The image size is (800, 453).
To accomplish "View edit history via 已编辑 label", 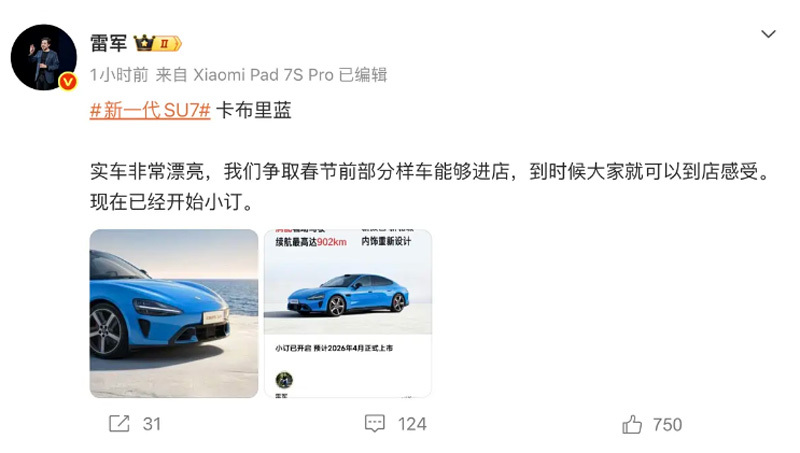I will click(363, 75).
